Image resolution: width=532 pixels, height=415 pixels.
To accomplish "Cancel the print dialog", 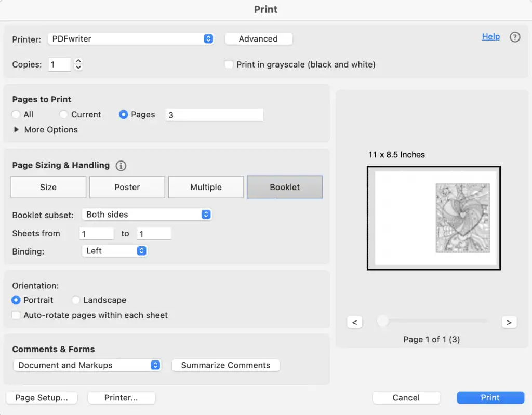I will pos(406,398).
